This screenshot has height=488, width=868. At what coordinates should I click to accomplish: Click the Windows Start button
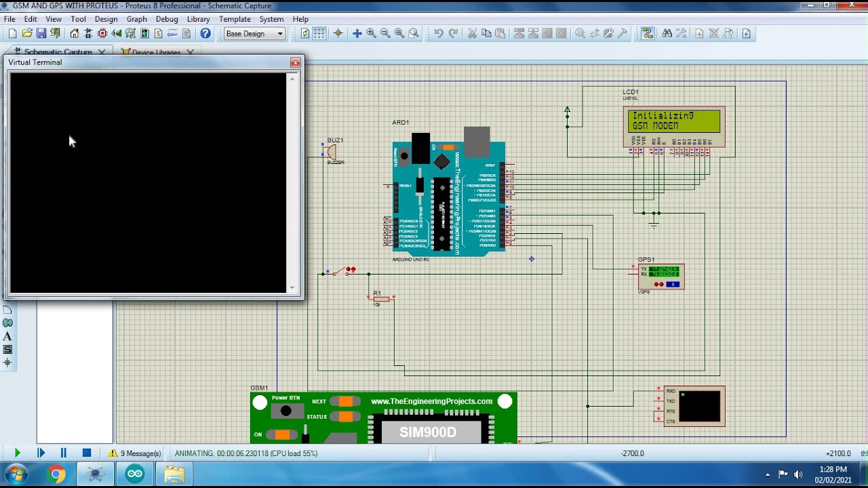point(16,473)
